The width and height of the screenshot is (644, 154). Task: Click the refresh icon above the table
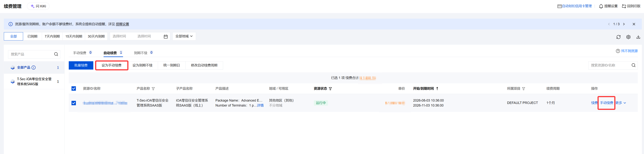[618, 37]
